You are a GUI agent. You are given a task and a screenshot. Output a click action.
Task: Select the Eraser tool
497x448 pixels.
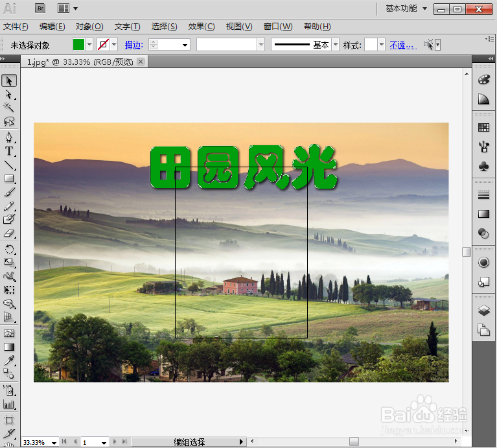point(9,233)
